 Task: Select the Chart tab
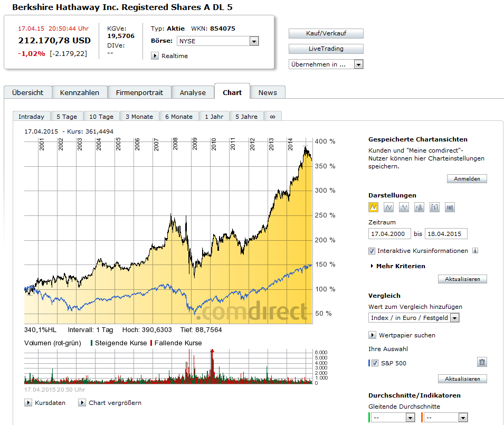(x=232, y=92)
